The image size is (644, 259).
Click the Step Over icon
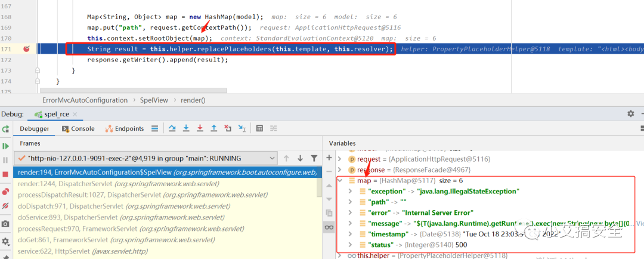click(172, 128)
